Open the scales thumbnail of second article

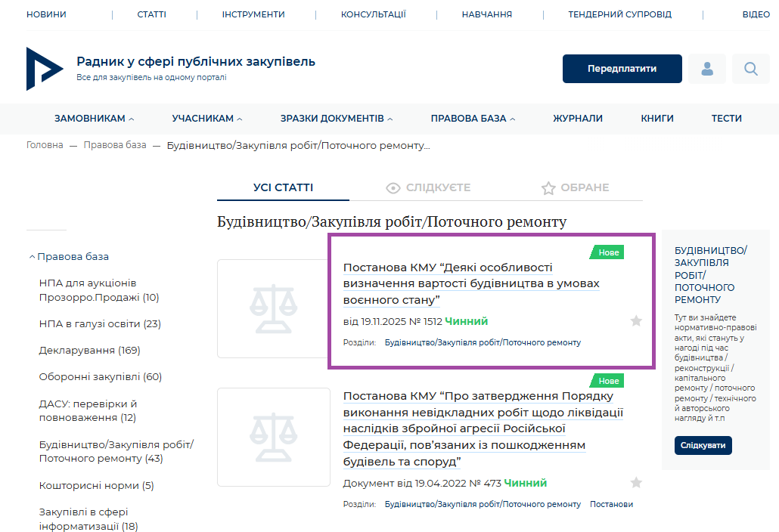click(273, 437)
